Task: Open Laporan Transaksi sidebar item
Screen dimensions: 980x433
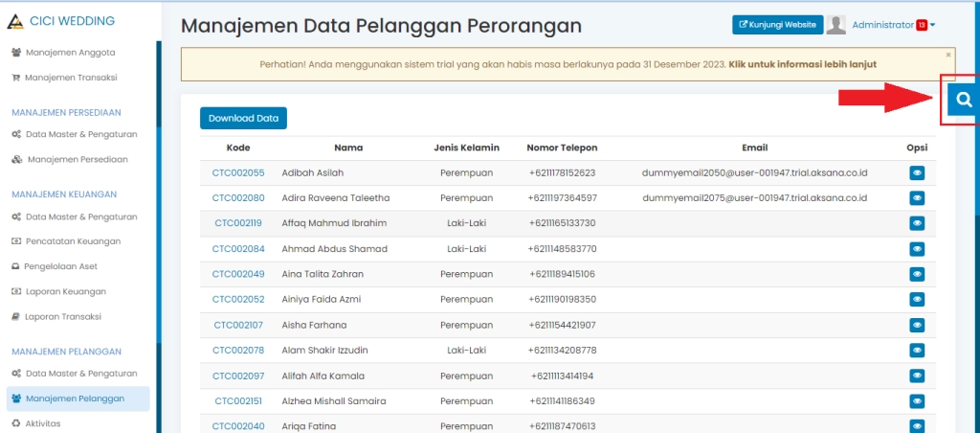Action: (56, 317)
